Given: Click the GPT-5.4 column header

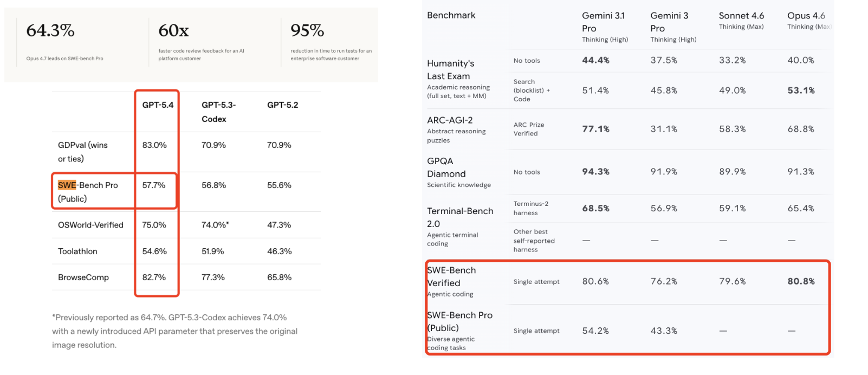Looking at the screenshot, I should coord(158,105).
